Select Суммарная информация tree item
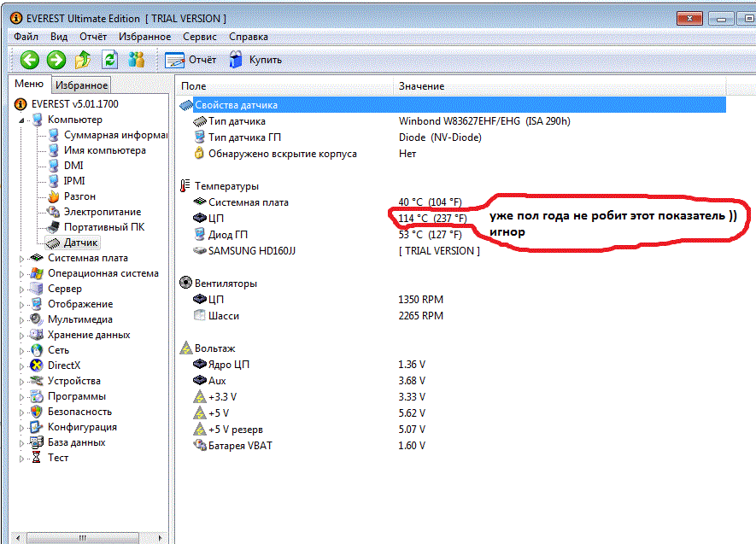This screenshot has width=756, height=544. point(115,135)
